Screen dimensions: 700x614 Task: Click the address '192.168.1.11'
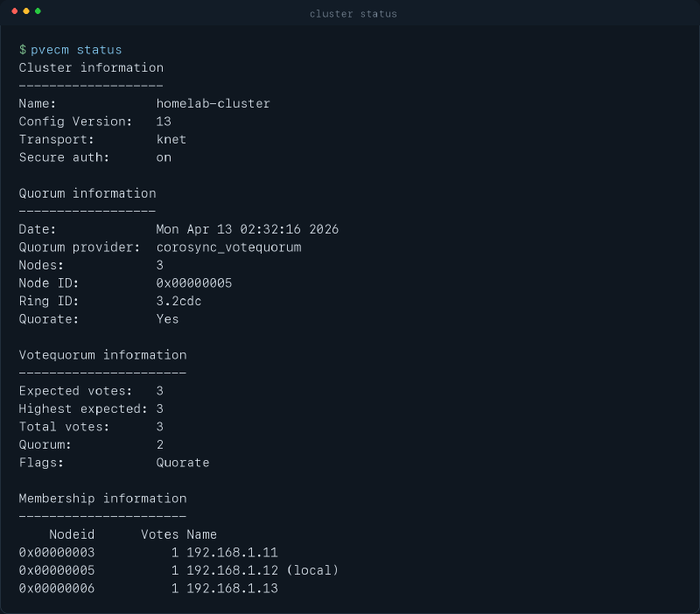232,553
